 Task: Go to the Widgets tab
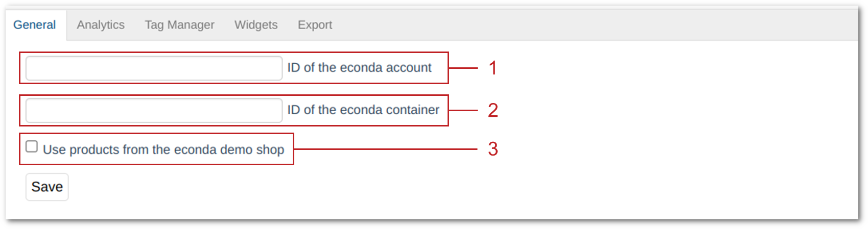click(256, 25)
